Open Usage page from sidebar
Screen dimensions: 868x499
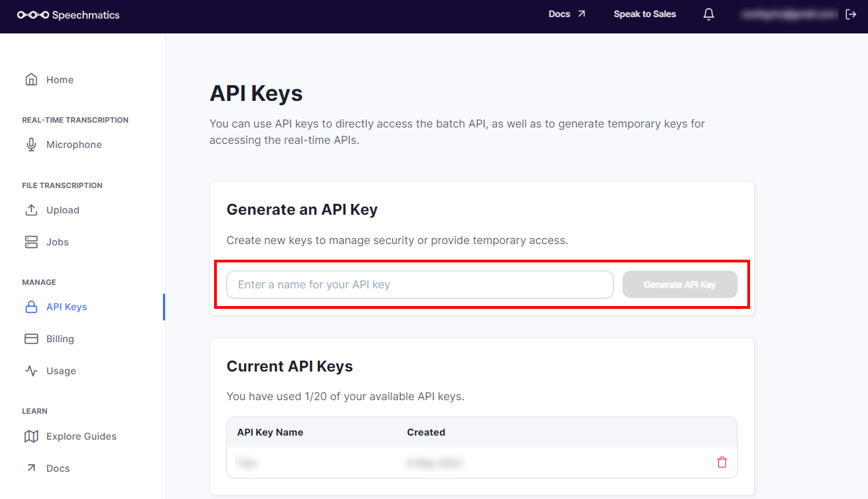pos(61,371)
